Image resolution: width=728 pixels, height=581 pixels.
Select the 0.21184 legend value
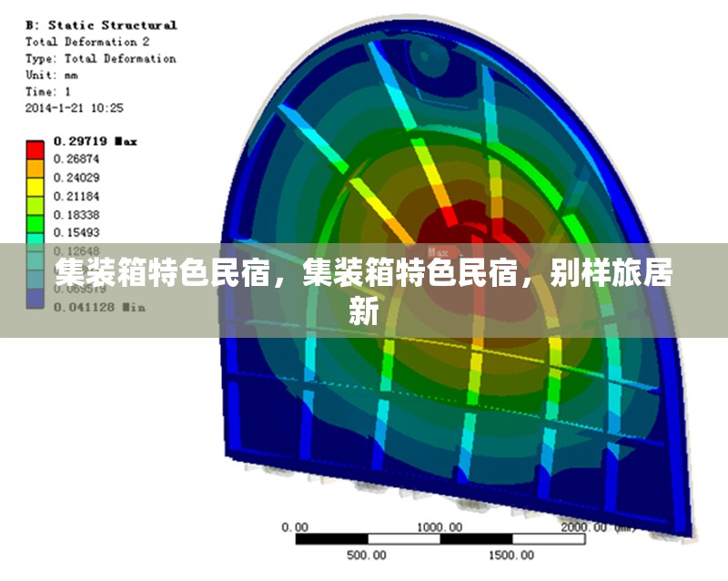(x=76, y=196)
